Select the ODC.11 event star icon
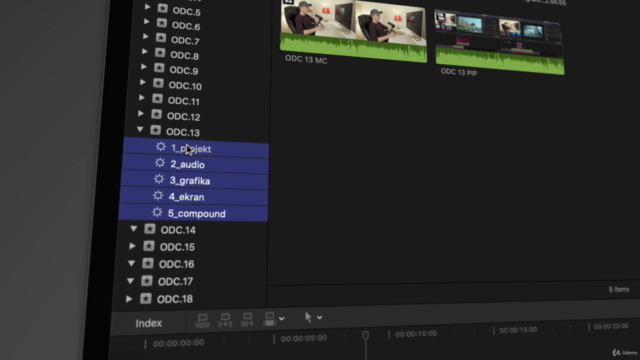 tap(157, 99)
